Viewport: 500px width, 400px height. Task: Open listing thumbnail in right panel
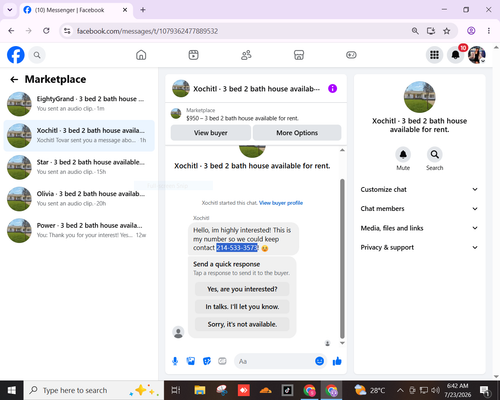pos(419,97)
